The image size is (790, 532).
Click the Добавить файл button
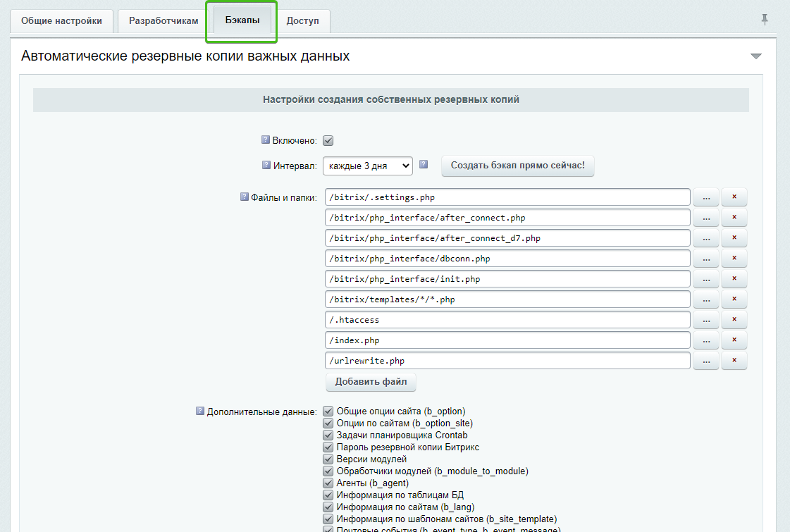click(371, 383)
